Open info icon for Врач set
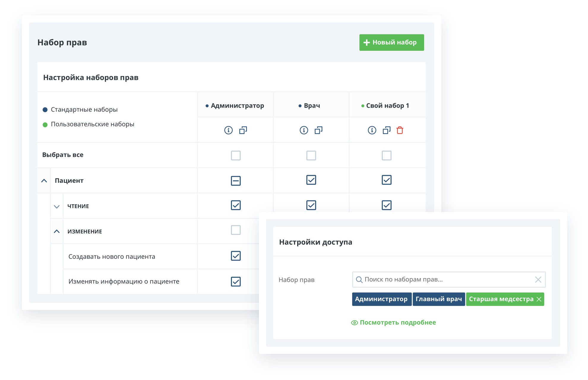588x380 pixels. pyautogui.click(x=304, y=130)
